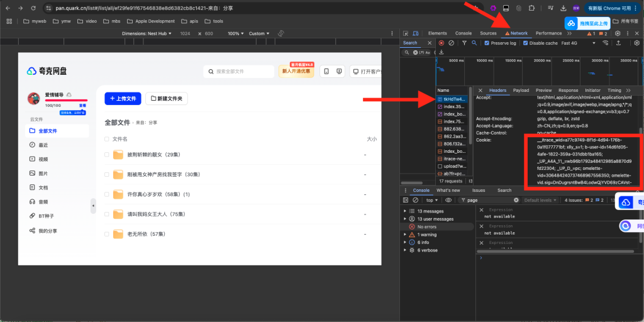Click the console 'page' filter input
Screen dimensions: 644x322
[x=489, y=200]
